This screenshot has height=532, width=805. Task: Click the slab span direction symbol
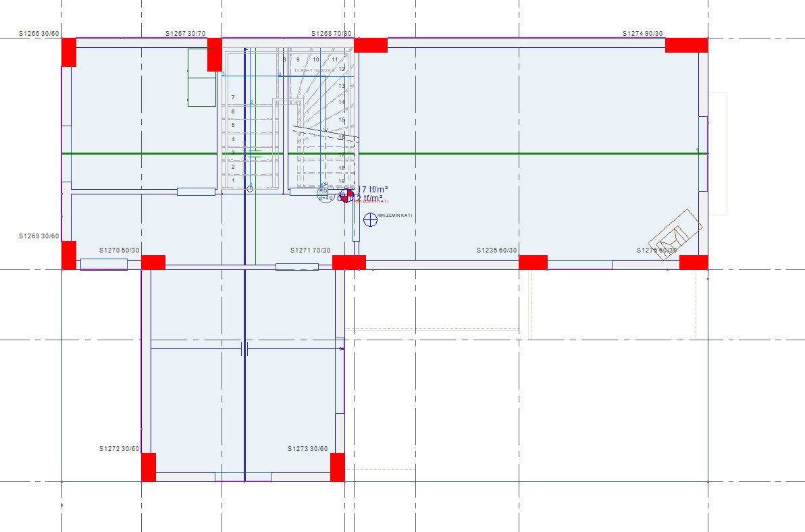[x=244, y=348]
